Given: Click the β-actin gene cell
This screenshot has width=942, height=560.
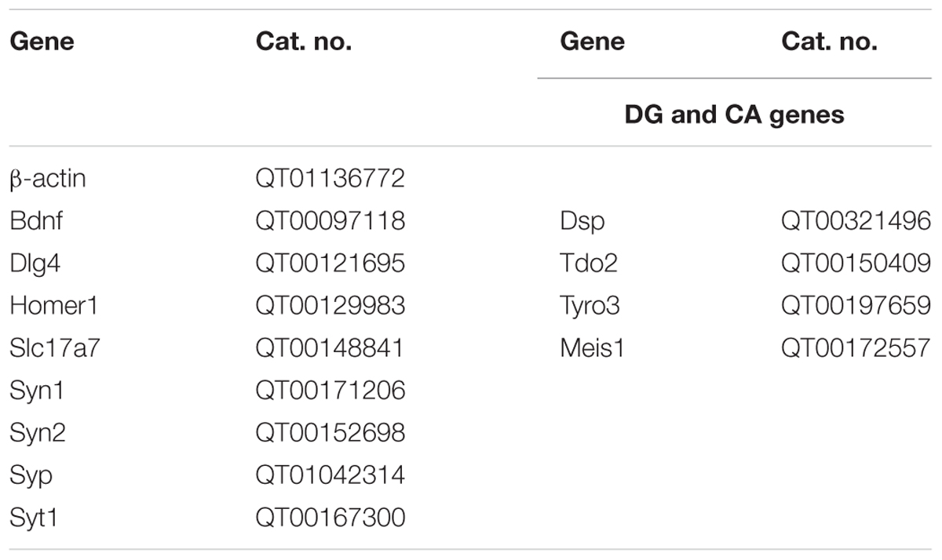Looking at the screenshot, I should pyautogui.click(x=48, y=180).
